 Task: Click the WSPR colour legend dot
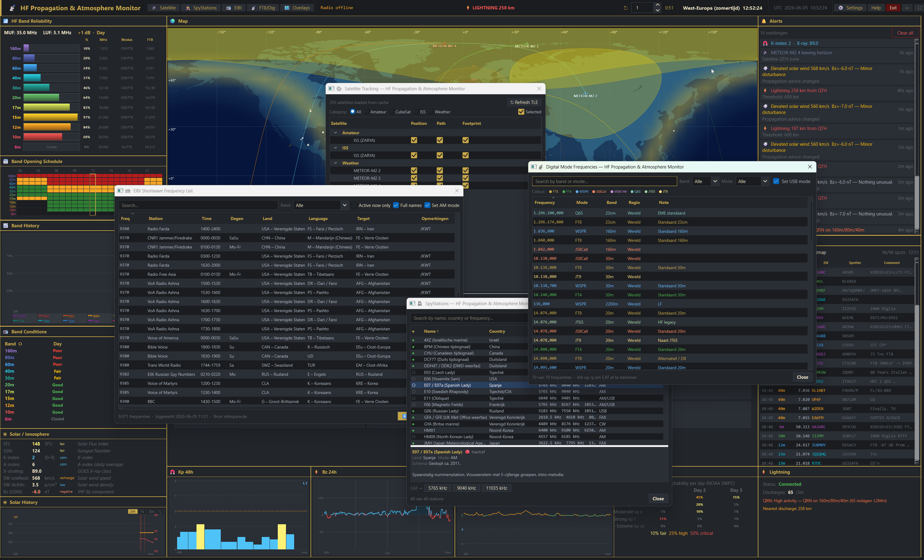point(577,192)
